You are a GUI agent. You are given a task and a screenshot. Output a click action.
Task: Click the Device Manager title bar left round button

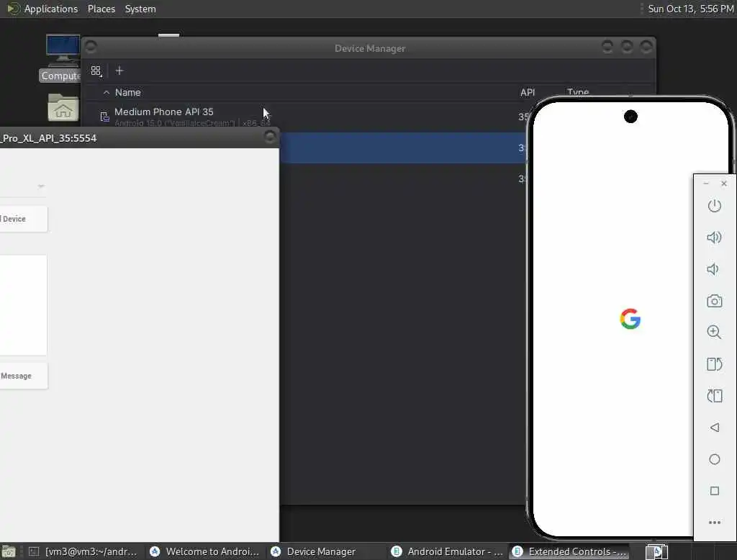pos(91,47)
